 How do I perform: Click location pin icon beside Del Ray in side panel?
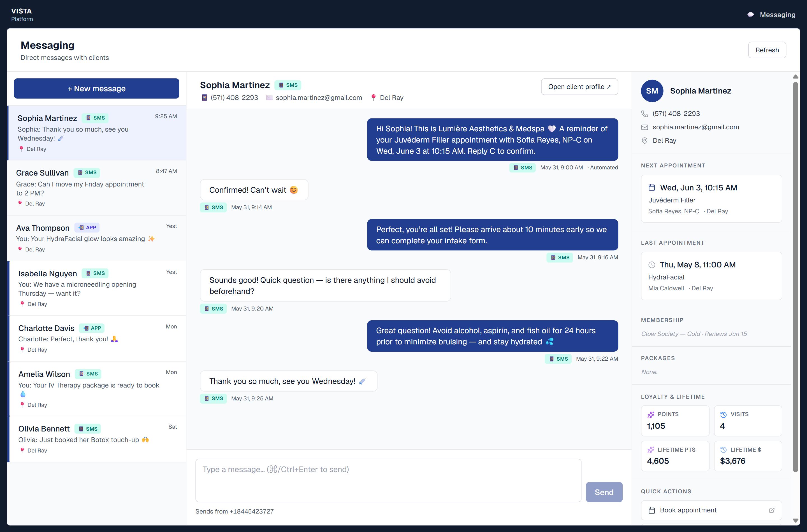tap(644, 141)
